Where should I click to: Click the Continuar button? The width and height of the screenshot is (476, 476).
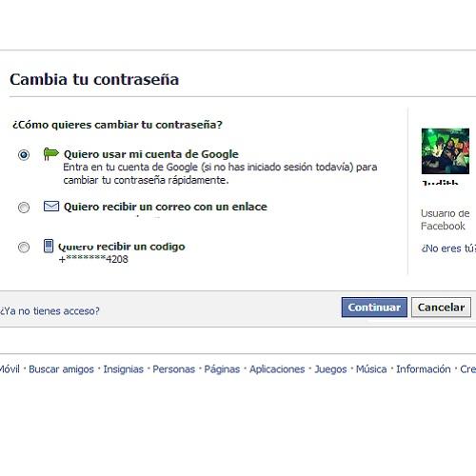pyautogui.click(x=374, y=307)
